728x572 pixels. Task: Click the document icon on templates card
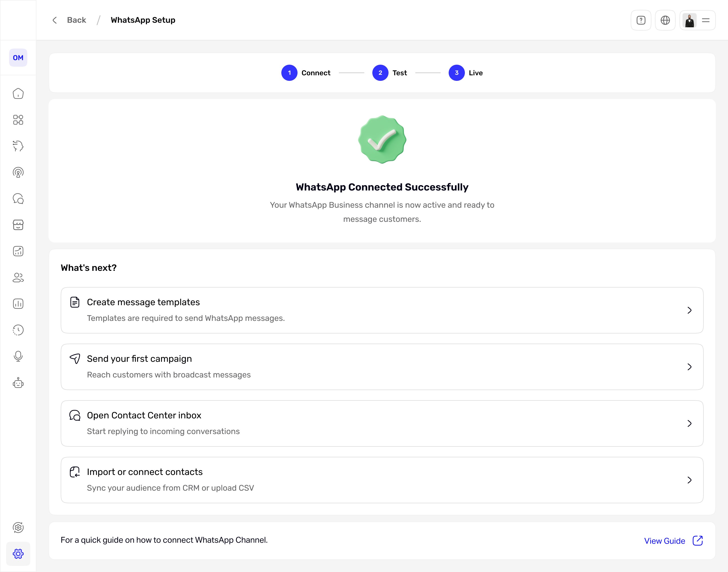point(75,302)
